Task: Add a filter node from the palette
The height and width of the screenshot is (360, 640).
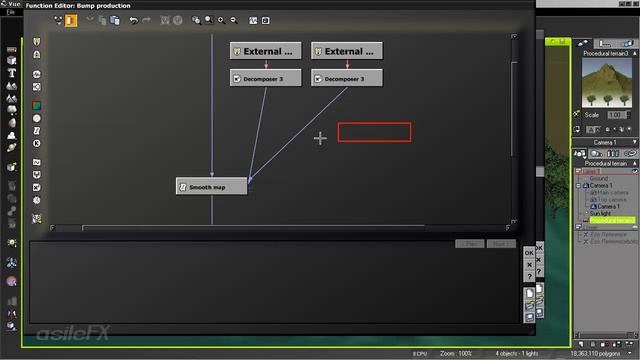Action: point(37,131)
